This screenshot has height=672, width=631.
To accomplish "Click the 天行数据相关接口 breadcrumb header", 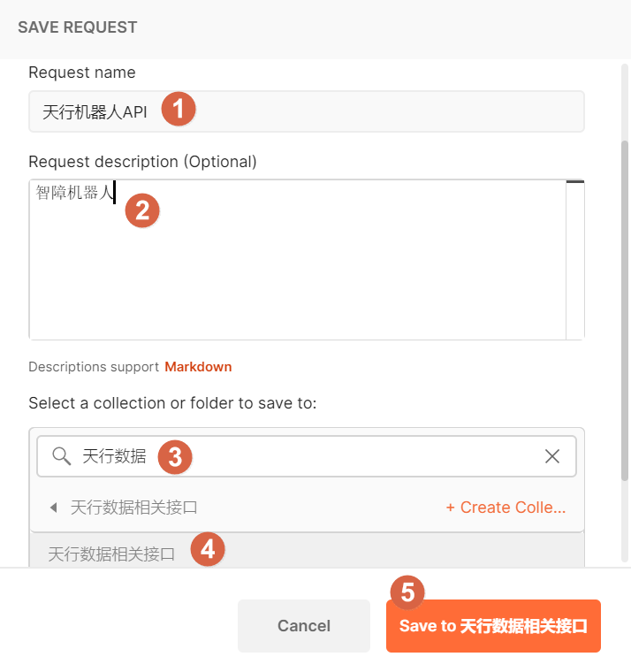I will [x=133, y=508].
